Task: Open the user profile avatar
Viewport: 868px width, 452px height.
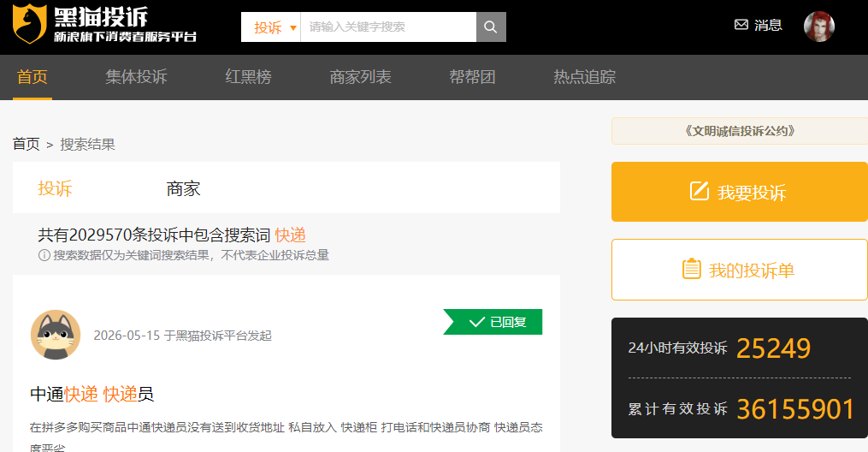Action: pos(818,26)
